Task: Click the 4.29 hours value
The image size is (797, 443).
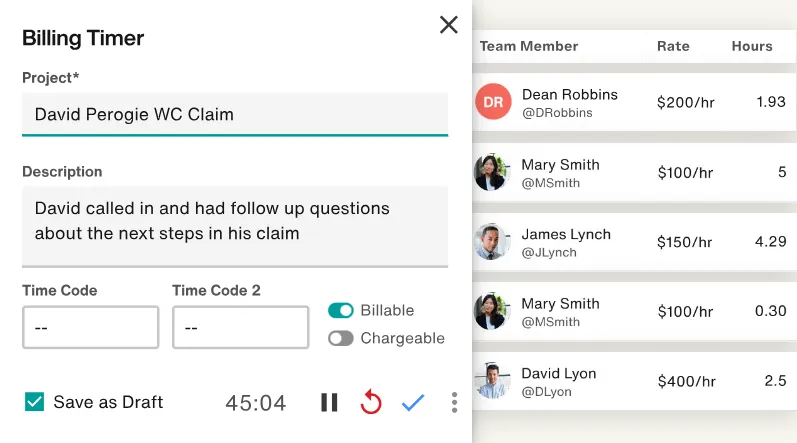Action: [x=771, y=241]
